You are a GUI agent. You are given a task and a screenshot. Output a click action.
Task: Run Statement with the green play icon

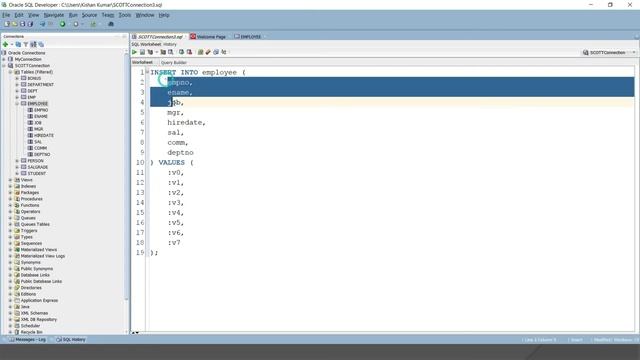(x=134, y=52)
